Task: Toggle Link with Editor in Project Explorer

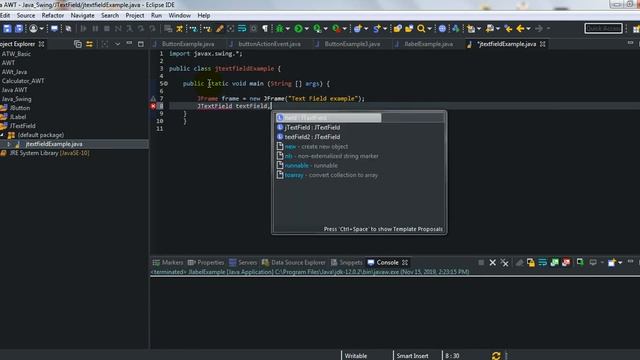Action: click(x=89, y=44)
